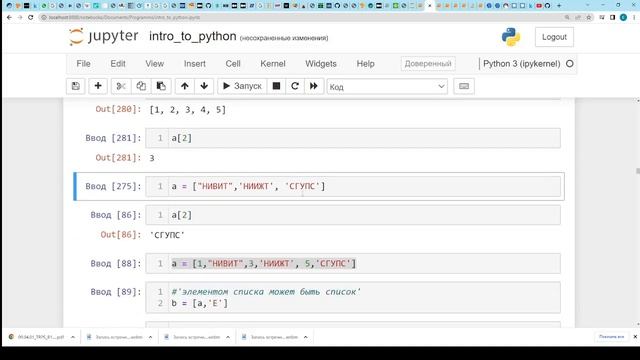Expand options for second downloaded file
This screenshot has height=360, width=640.
[150, 337]
